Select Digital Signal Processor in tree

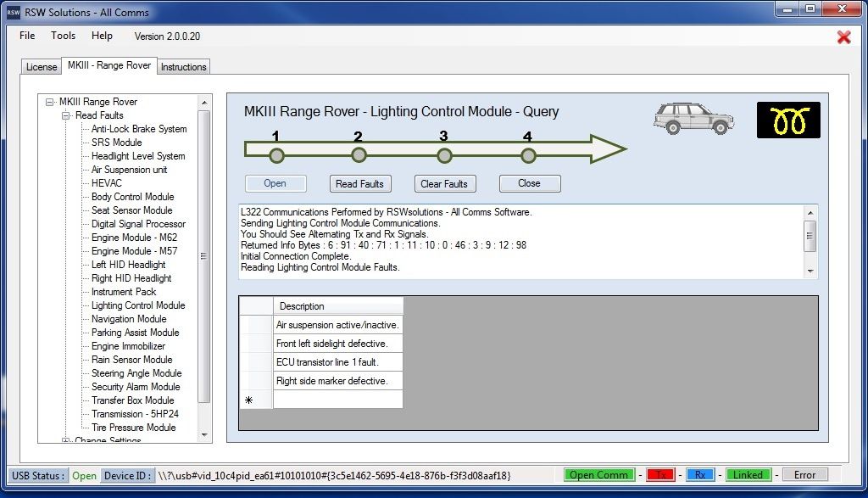tap(138, 224)
